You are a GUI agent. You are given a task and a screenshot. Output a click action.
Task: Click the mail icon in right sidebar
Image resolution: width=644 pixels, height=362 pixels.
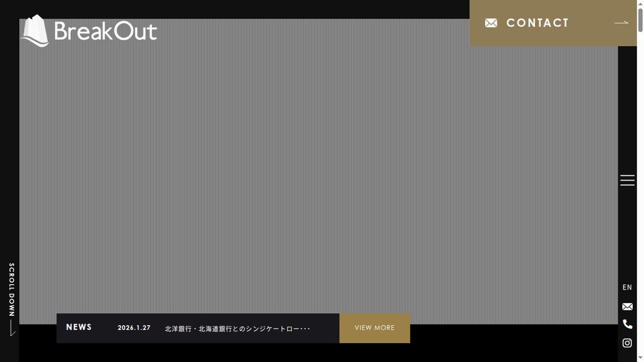[x=627, y=307]
